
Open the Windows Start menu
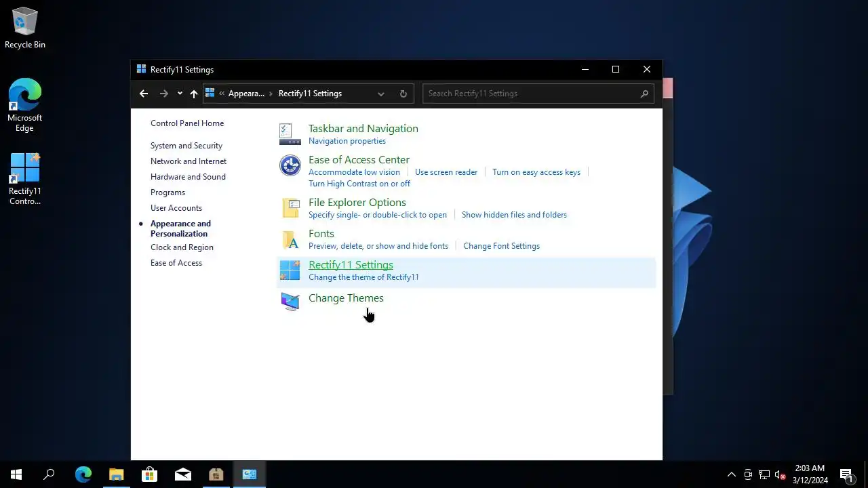tap(16, 474)
